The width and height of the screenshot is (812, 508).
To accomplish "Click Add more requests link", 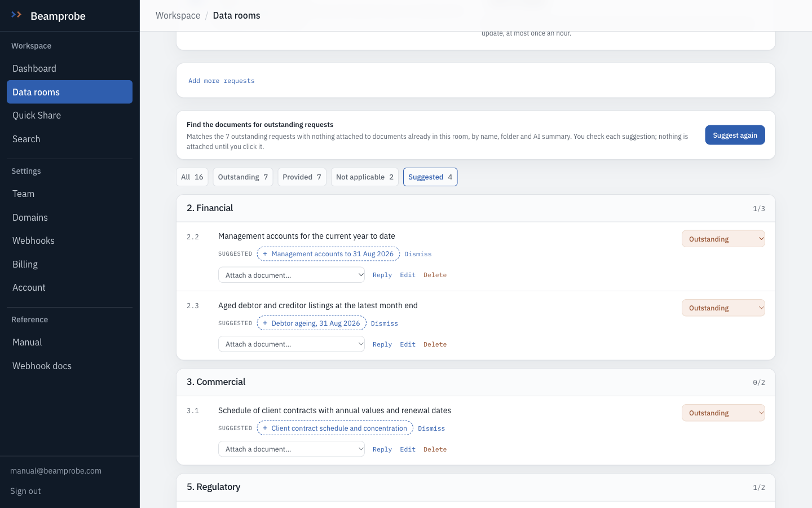I will point(222,81).
